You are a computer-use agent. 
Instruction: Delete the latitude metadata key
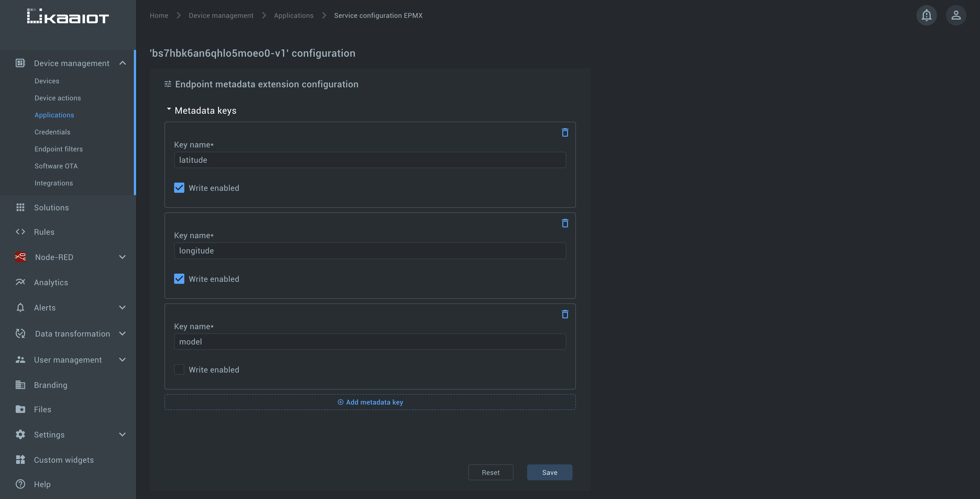click(565, 132)
